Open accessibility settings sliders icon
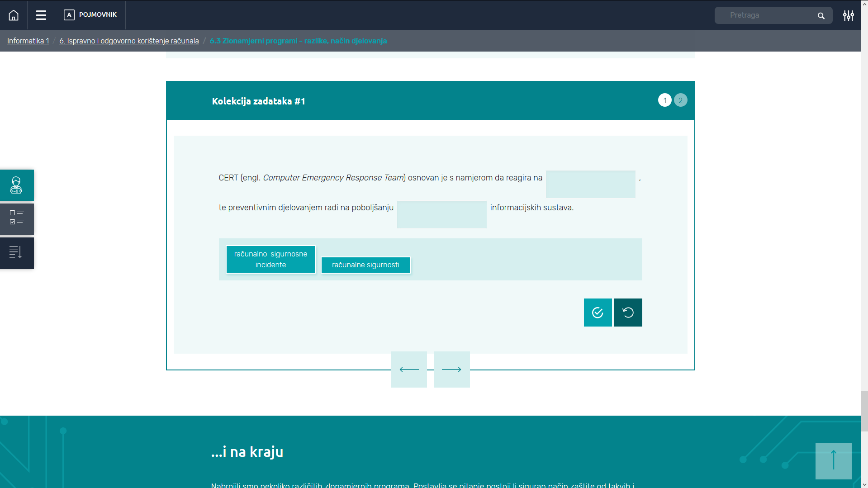The width and height of the screenshot is (868, 488). [x=848, y=16]
